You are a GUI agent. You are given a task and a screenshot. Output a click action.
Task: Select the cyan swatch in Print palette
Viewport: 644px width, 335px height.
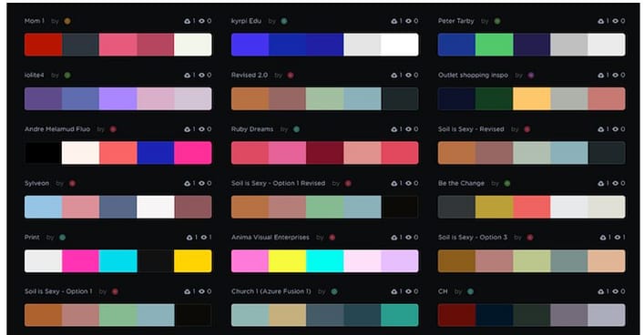118,261
